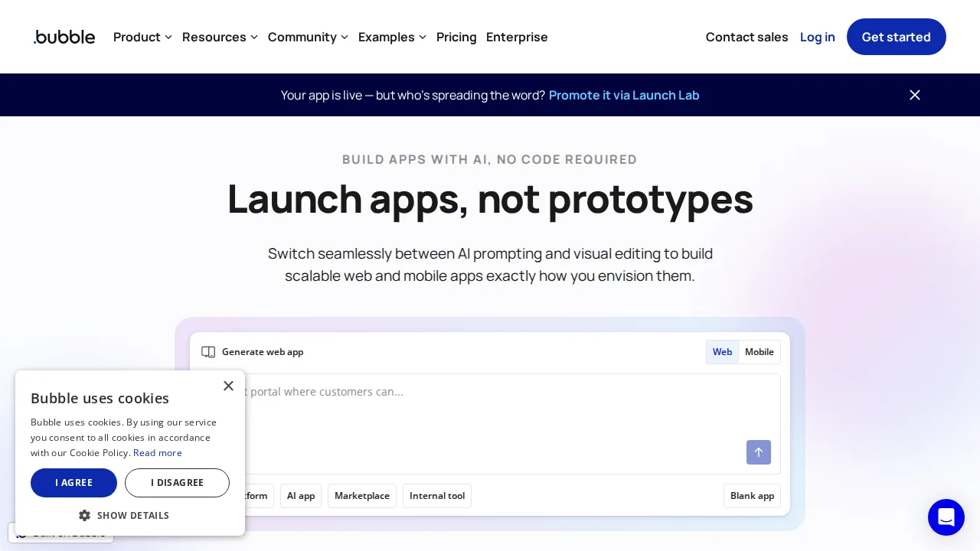Open the Enterprise page
The image size is (980, 551).
(x=517, y=37)
